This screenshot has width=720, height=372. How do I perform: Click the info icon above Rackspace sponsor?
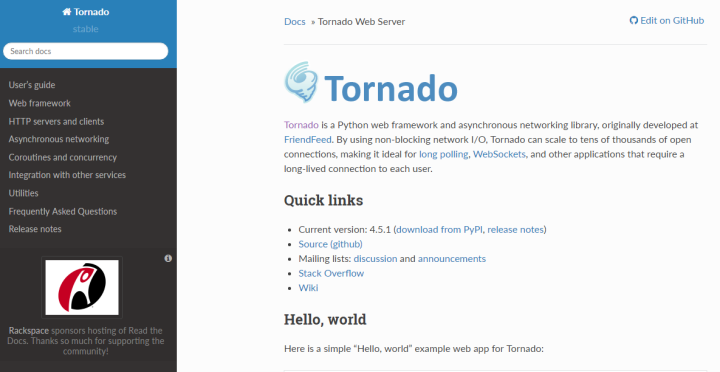click(x=168, y=259)
